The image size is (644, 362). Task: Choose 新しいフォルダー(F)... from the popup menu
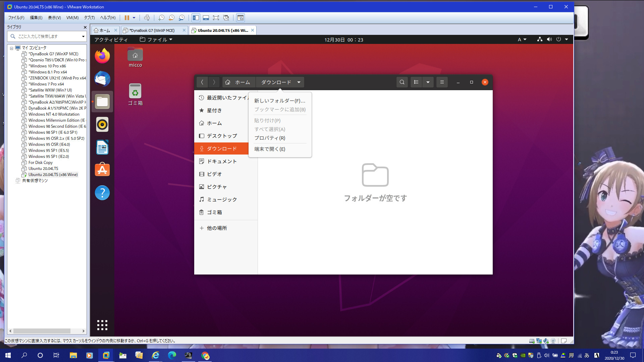[280, 101]
